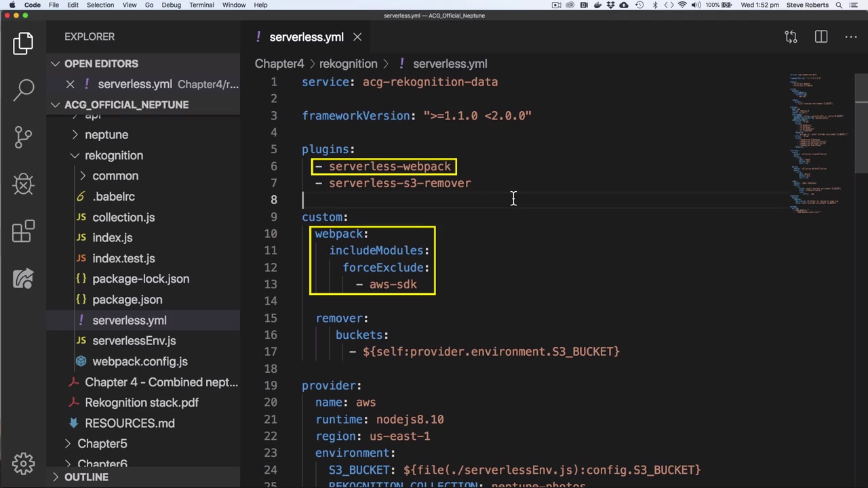
Task: Open webpack.config.js in the file tree
Action: point(140,361)
